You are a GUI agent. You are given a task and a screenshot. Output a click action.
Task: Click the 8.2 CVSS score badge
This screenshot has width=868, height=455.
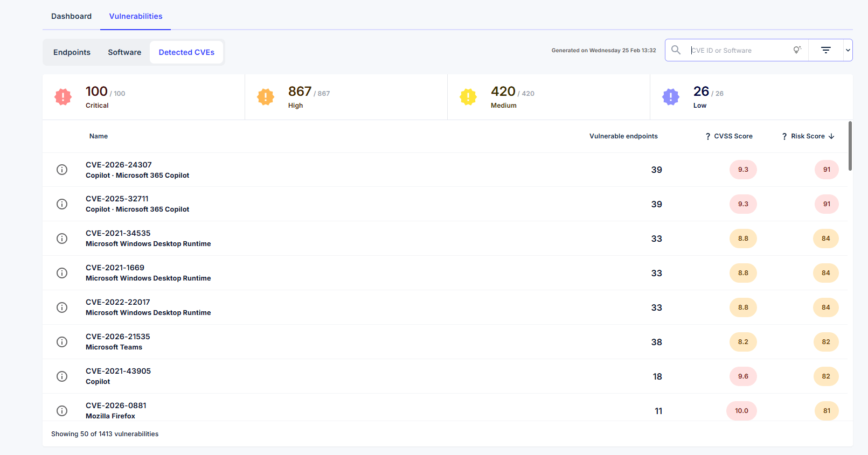click(743, 342)
